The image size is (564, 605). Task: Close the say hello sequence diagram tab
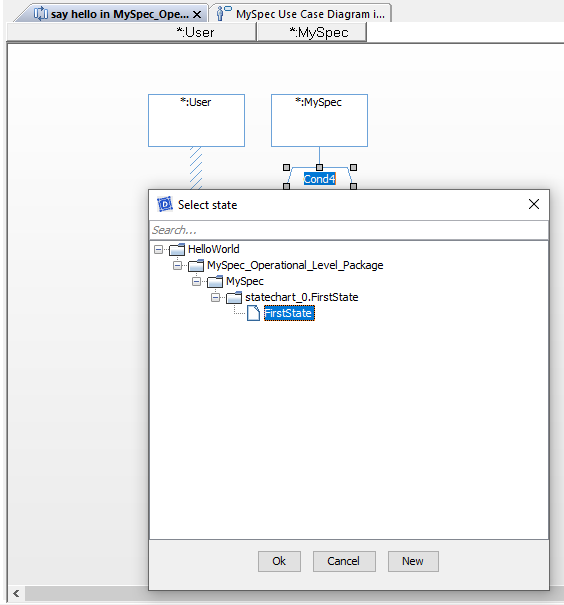pyautogui.click(x=197, y=15)
